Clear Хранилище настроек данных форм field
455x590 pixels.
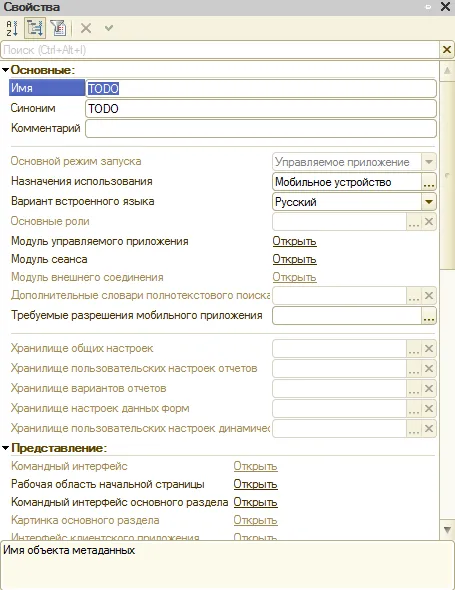tap(429, 409)
